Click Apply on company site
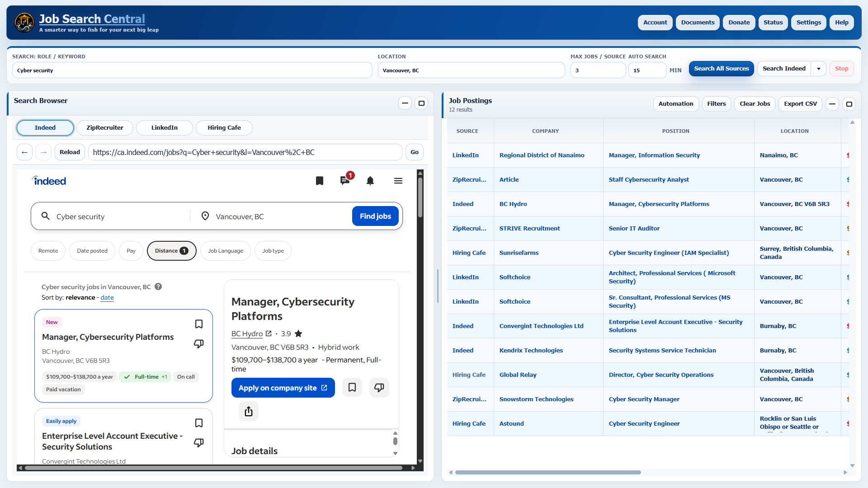Viewport: 868px width, 488px height. (283, 388)
